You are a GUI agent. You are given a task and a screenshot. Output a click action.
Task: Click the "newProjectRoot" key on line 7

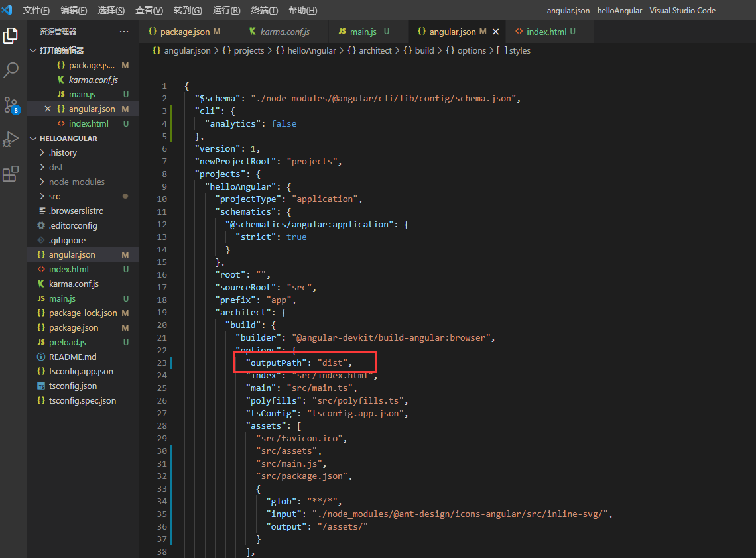(x=235, y=162)
